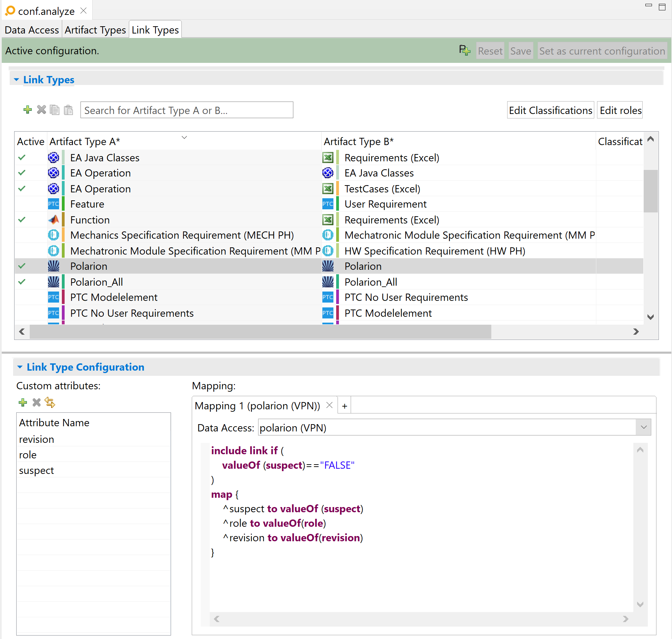This screenshot has height=639, width=672.
Task: Collapse the Link Type Configuration section
Action: point(20,367)
